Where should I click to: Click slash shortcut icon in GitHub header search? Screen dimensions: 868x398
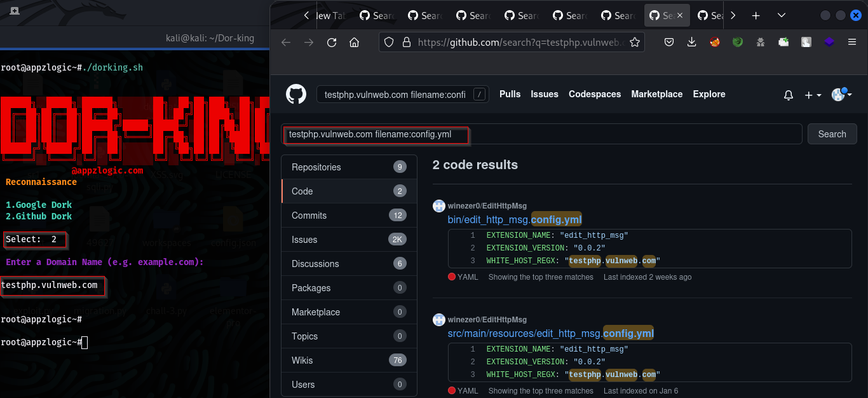coord(480,95)
